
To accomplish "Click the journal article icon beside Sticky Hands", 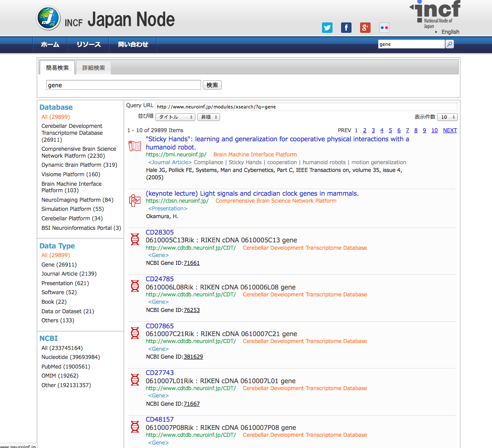I will (x=135, y=146).
